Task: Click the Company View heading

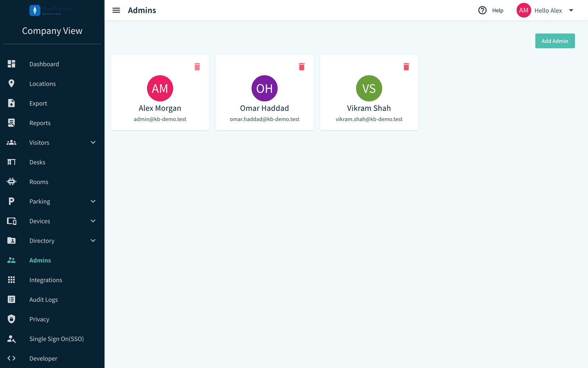Action: [x=52, y=31]
